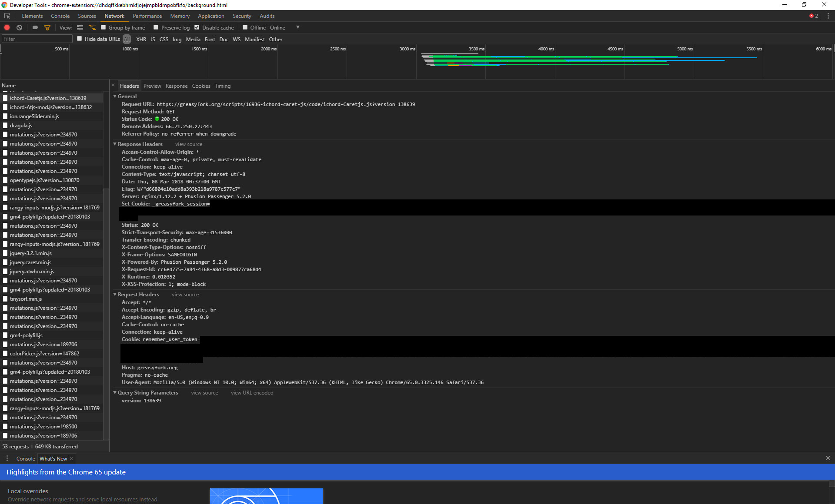Viewport: 835px width, 504px height.
Task: Collapse the Query String Parameters section
Action: tap(115, 392)
